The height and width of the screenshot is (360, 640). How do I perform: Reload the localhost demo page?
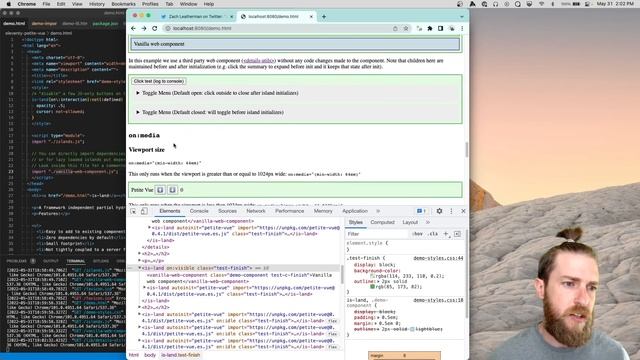[x=155, y=29]
